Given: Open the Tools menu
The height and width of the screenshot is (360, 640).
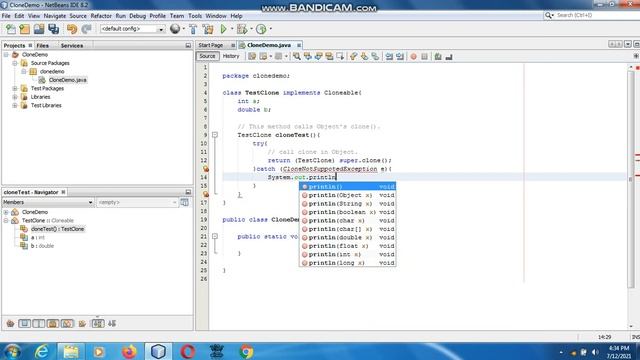Looking at the screenshot, I should coord(195,16).
